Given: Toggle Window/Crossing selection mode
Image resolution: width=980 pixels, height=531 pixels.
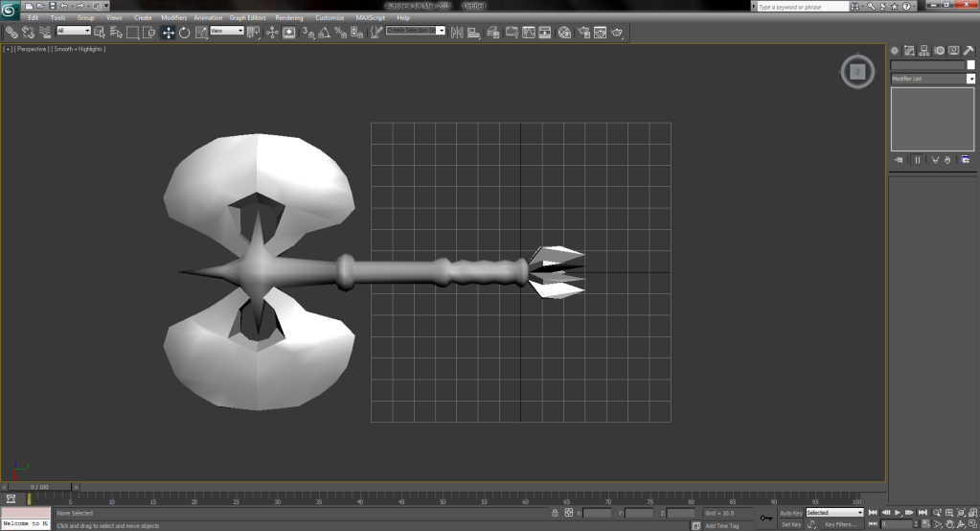Looking at the screenshot, I should tap(148, 33).
